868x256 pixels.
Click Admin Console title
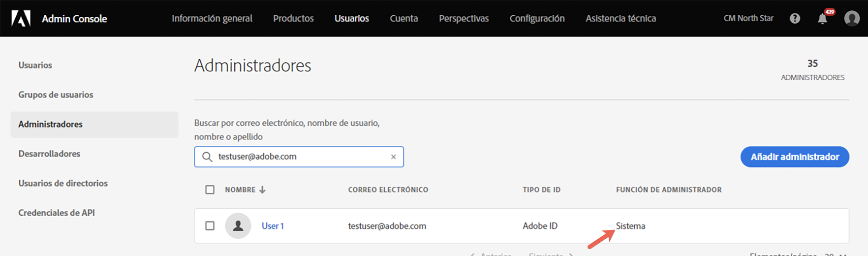pos(74,19)
